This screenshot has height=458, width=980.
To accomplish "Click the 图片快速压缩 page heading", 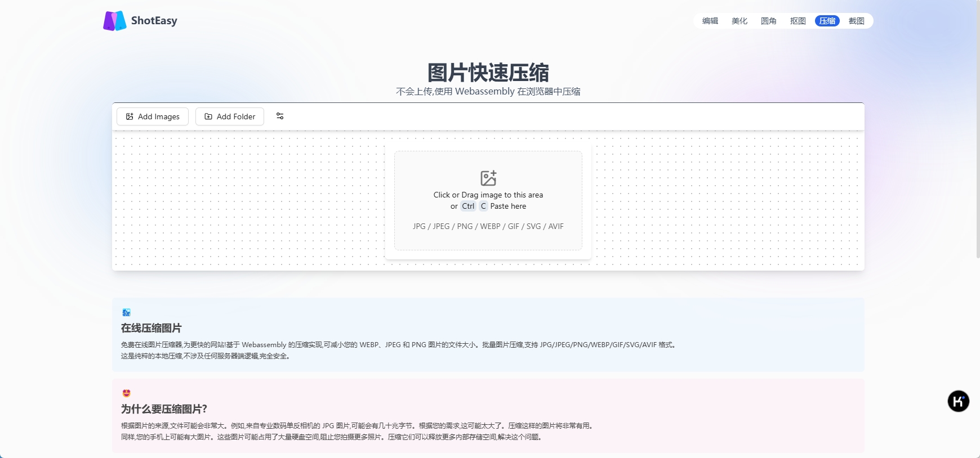I will click(488, 73).
